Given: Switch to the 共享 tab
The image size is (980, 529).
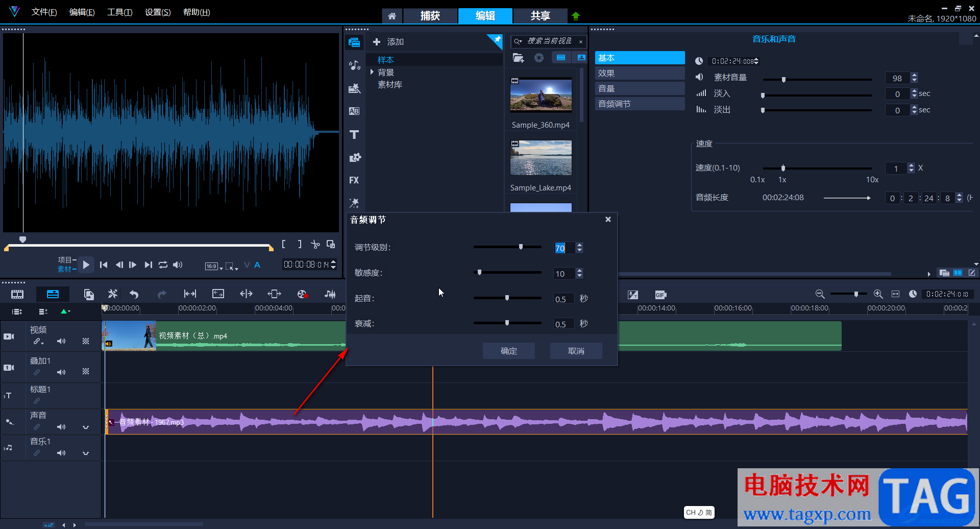Looking at the screenshot, I should (x=540, y=16).
